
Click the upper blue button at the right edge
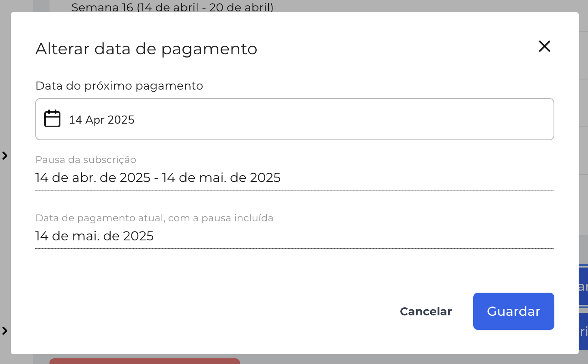pyautogui.click(x=583, y=286)
